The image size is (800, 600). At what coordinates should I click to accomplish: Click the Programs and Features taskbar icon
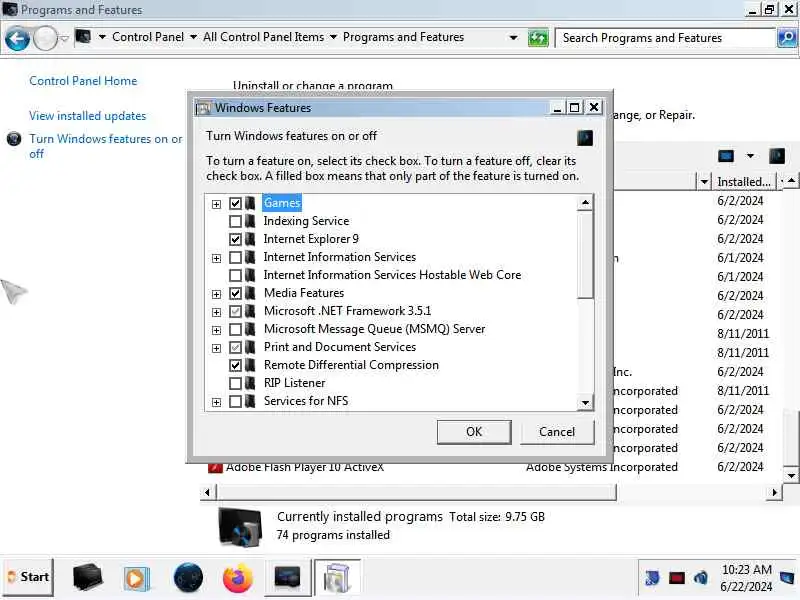pyautogui.click(x=337, y=578)
